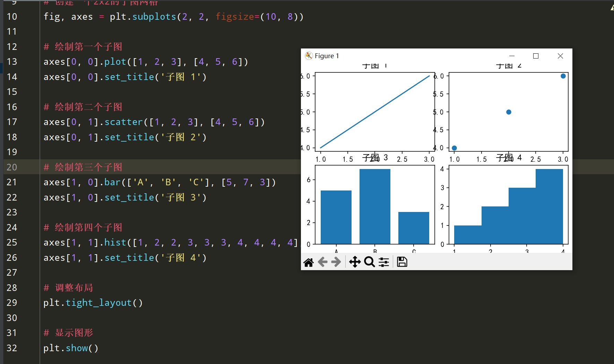Open the Configure subplots sliders icon

tap(384, 262)
